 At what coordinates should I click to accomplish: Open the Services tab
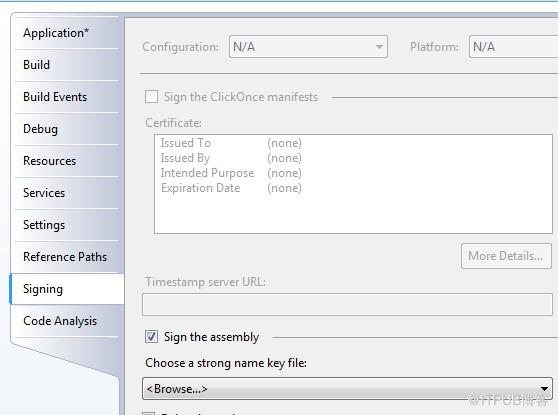pyautogui.click(x=67, y=193)
